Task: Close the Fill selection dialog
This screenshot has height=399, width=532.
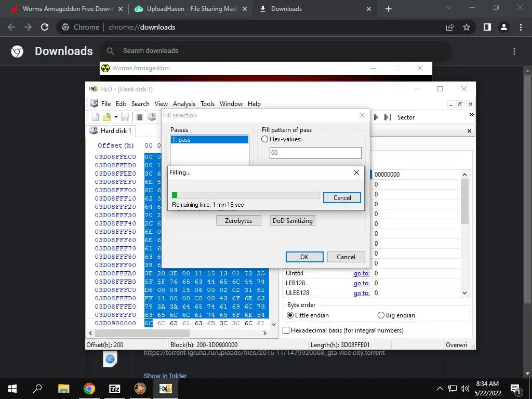Action: pos(362,115)
